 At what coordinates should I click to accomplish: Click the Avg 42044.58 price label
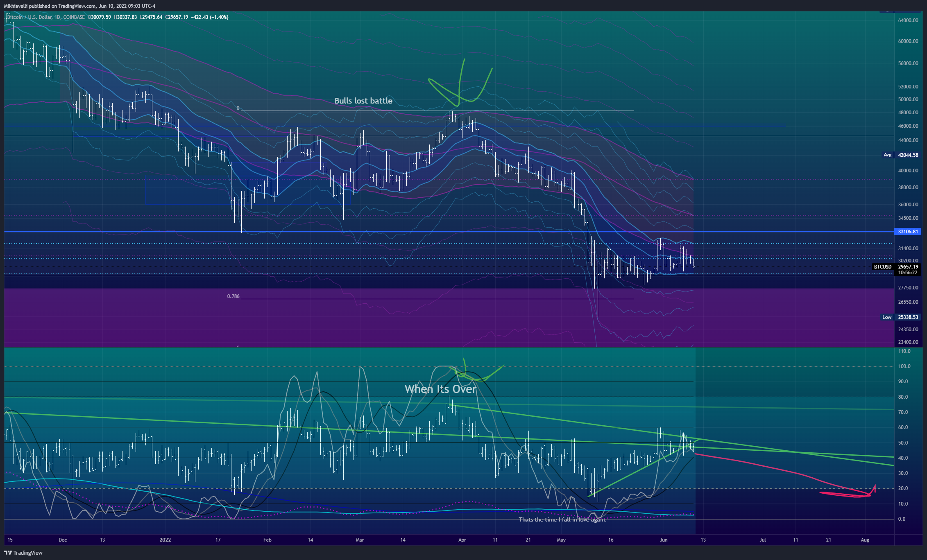click(900, 155)
